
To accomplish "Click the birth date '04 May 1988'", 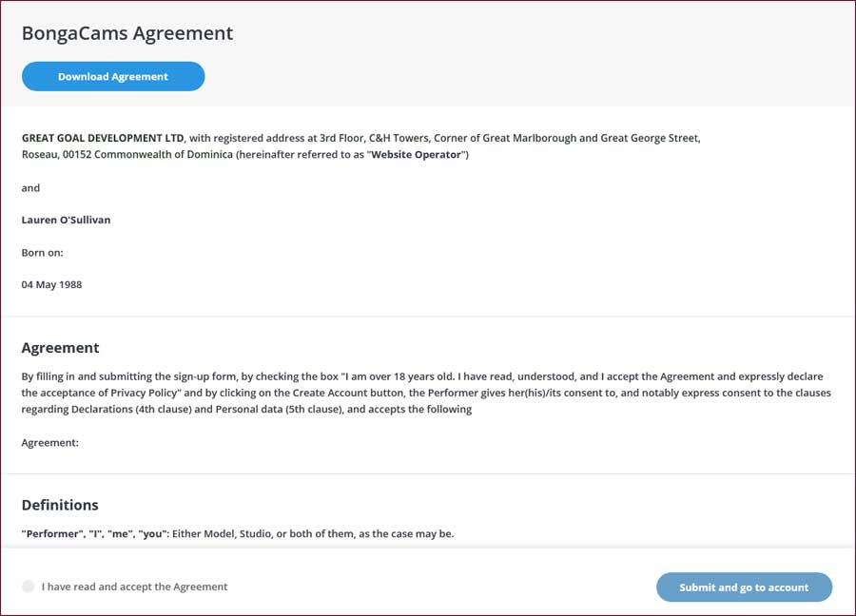I will [x=51, y=283].
